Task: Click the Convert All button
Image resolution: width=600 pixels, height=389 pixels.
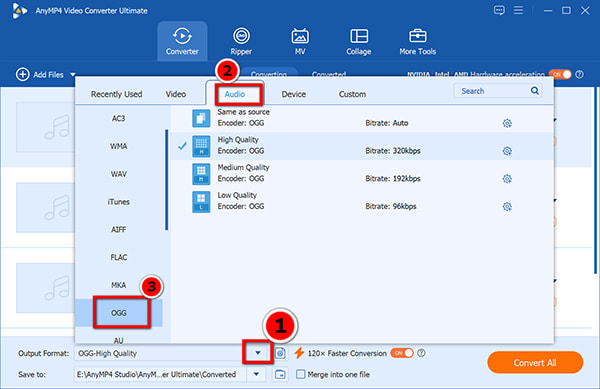Action: 535,362
